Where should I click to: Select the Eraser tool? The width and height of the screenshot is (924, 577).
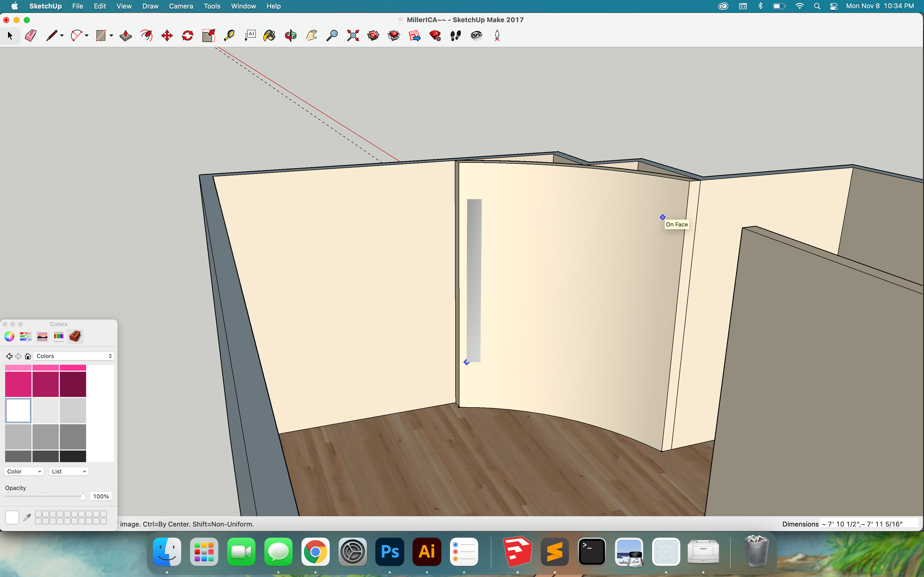pyautogui.click(x=30, y=36)
